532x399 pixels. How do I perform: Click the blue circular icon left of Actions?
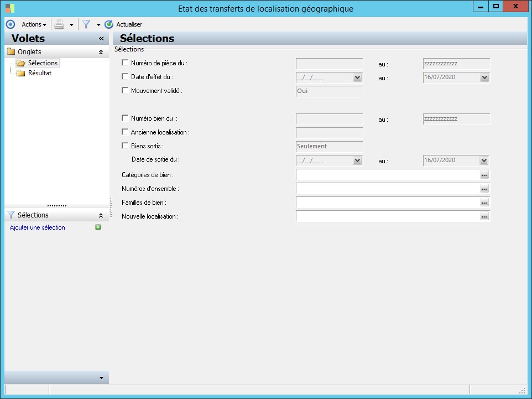tap(11, 24)
